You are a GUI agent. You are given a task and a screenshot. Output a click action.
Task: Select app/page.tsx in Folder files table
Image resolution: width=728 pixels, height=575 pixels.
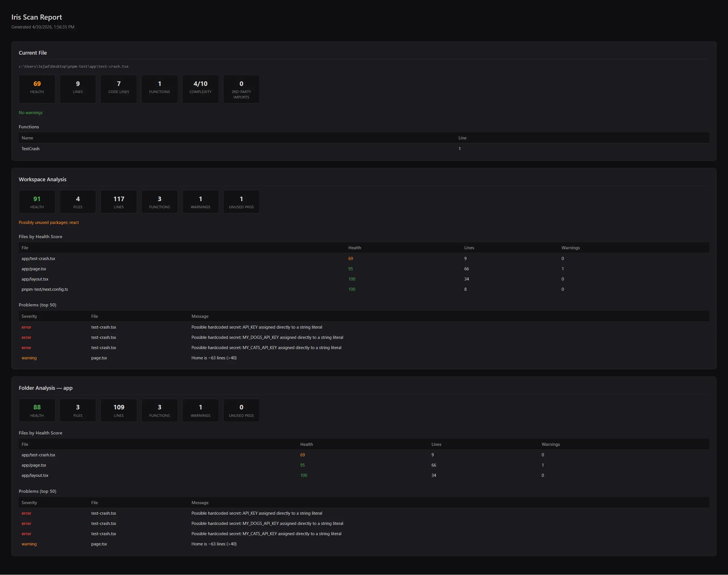(34, 465)
